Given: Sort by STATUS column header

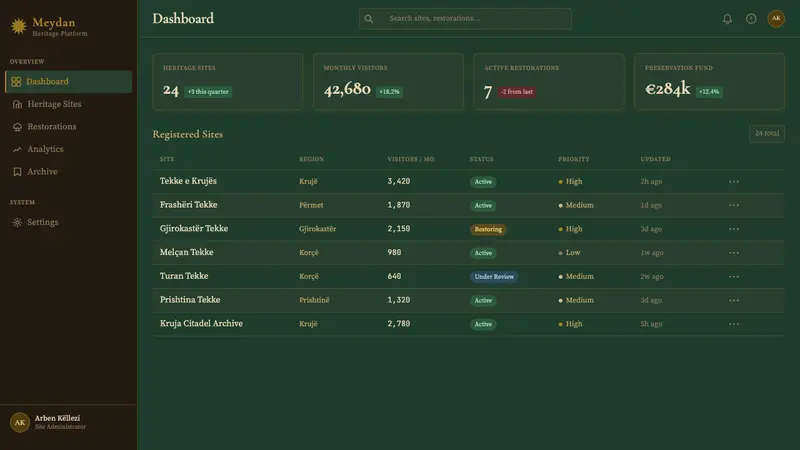Looking at the screenshot, I should (x=481, y=159).
